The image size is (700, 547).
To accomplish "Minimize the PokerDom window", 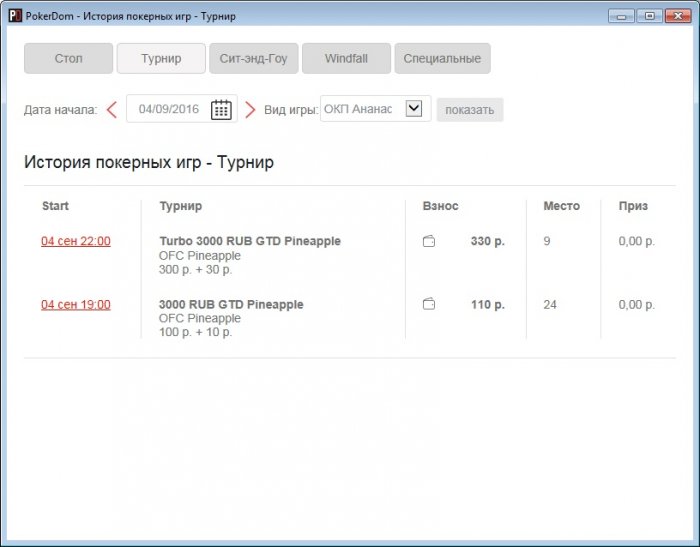I will pos(622,16).
